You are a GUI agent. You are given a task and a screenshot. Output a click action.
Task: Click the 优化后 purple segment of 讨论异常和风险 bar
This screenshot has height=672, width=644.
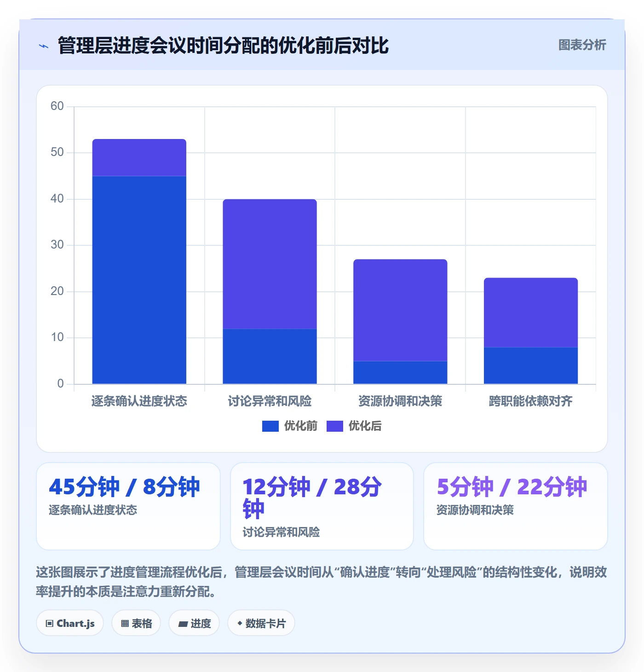tap(270, 264)
